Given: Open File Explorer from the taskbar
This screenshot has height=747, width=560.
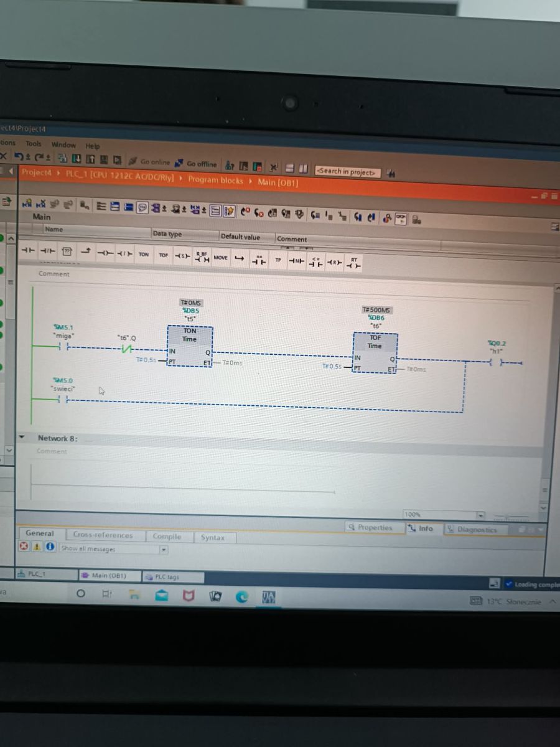Looking at the screenshot, I should coord(134,596).
